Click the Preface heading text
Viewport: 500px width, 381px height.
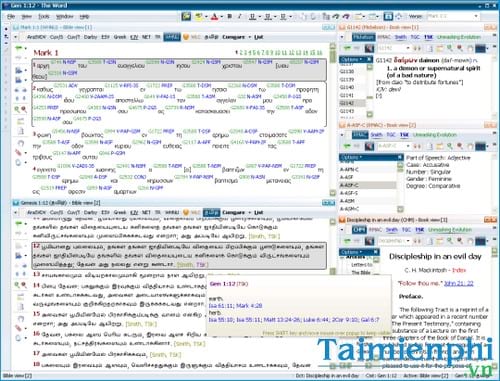tap(411, 296)
